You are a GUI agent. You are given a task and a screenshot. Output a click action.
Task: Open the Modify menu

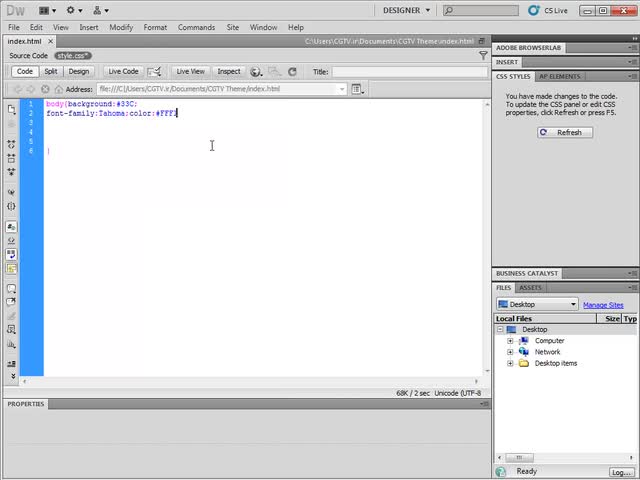[x=121, y=27]
